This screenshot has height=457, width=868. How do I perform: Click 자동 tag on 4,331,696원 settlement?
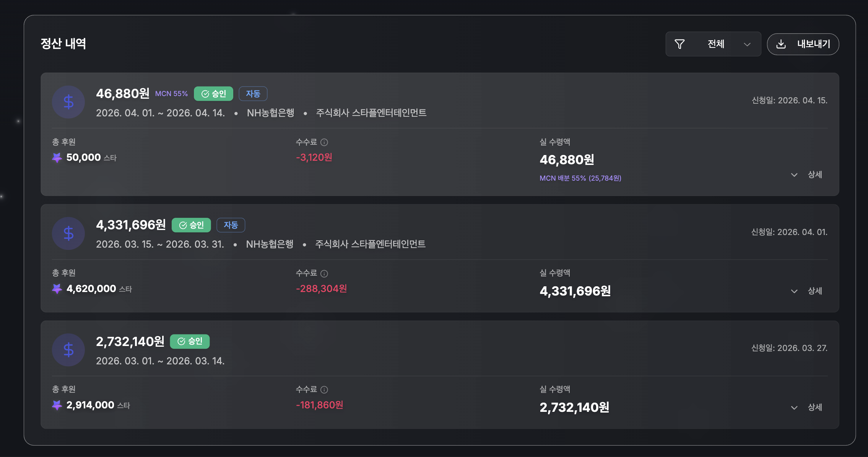point(231,225)
